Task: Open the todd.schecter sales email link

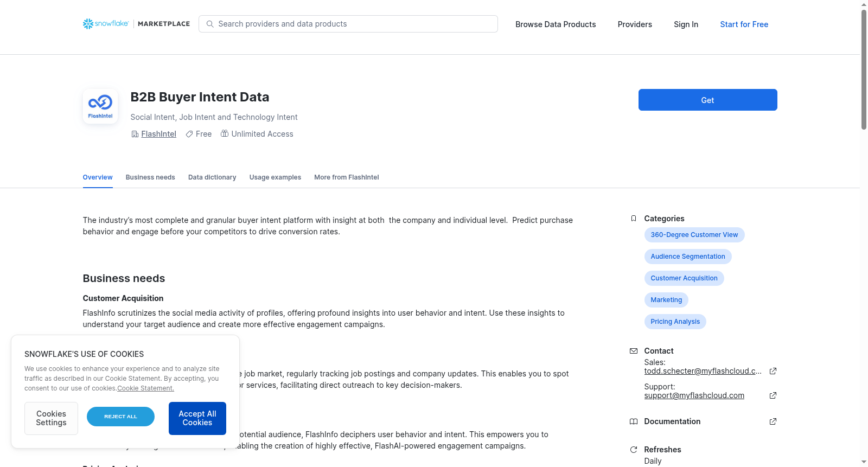Action: (703, 371)
